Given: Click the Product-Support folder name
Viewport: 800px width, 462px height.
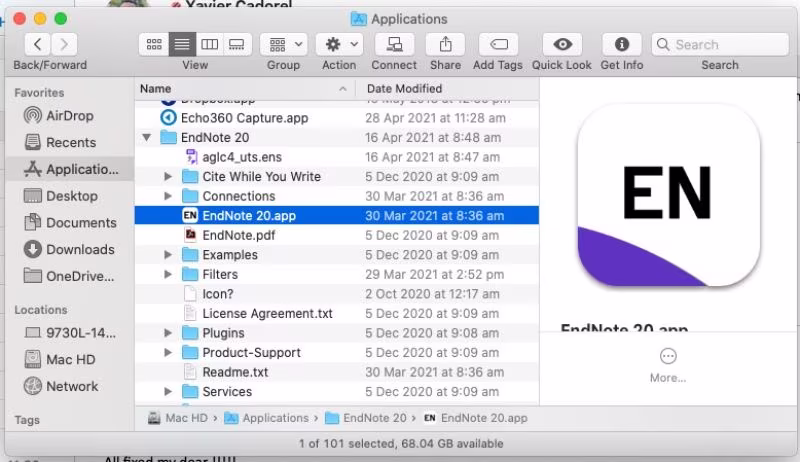Looking at the screenshot, I should (252, 352).
